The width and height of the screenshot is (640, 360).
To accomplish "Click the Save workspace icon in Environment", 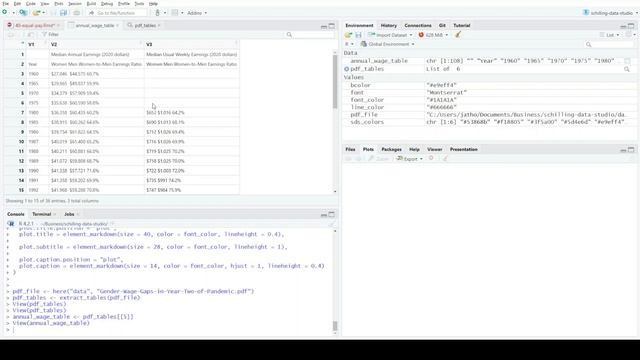I will [x=358, y=35].
